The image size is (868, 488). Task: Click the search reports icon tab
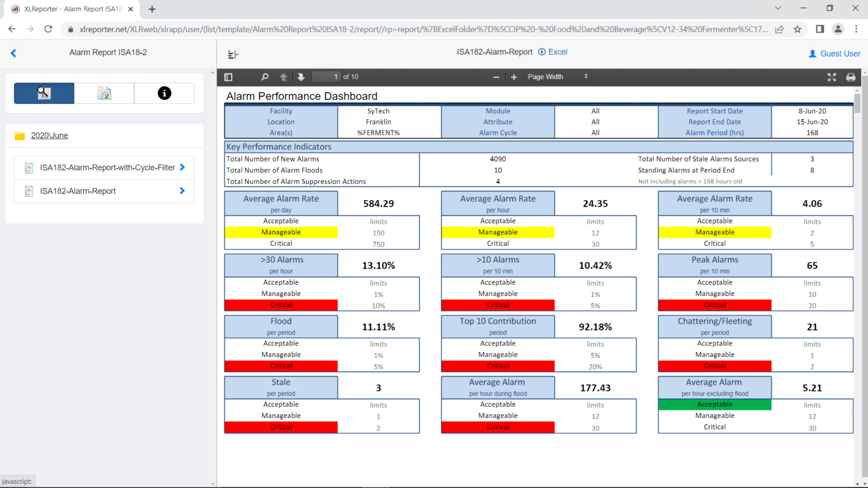[x=44, y=93]
